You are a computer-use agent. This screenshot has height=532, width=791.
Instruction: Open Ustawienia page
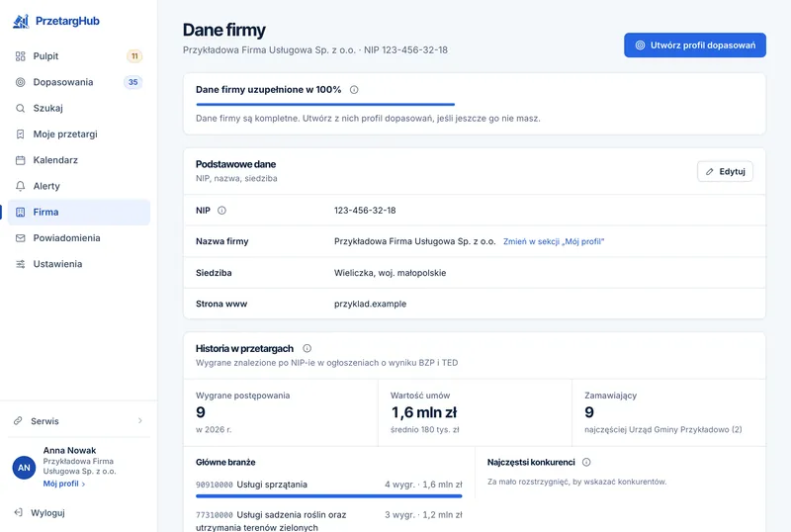79,264
